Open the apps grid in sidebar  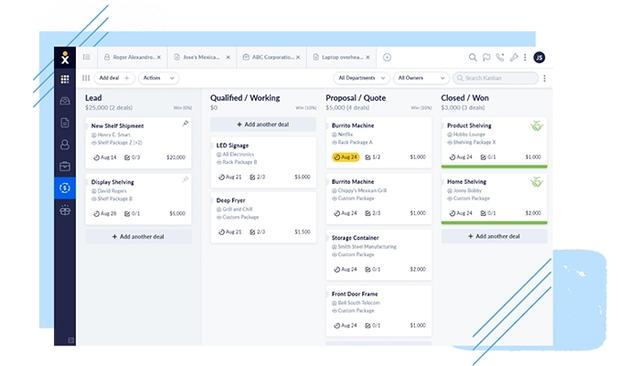65,79
